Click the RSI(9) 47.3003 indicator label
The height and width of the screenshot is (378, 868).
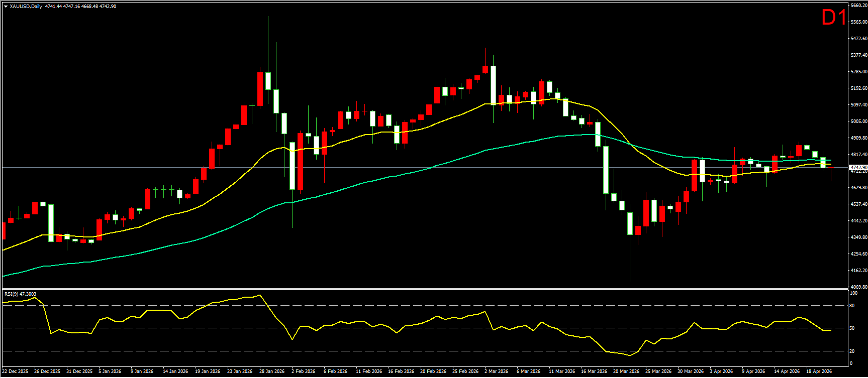tap(20, 294)
